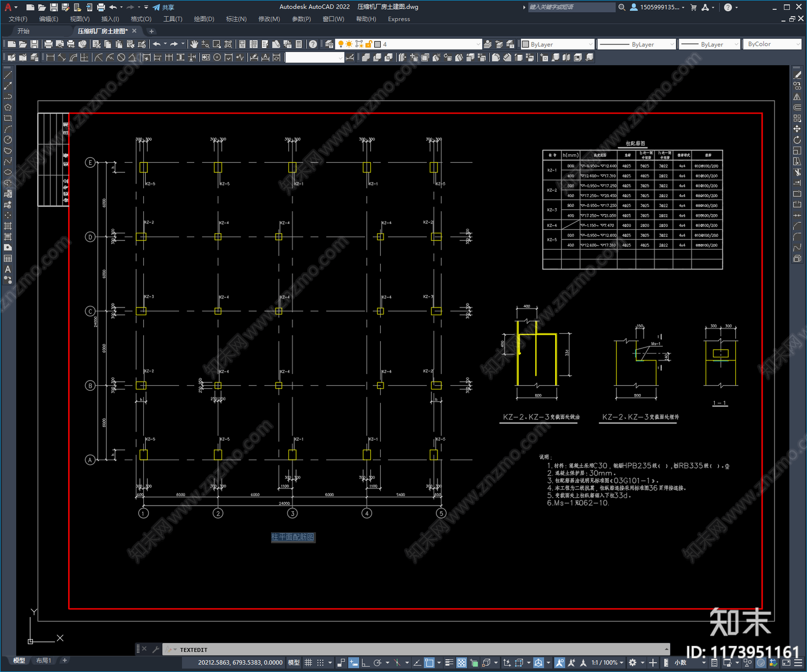Open the 文件(F) menu
Image resolution: width=807 pixels, height=672 pixels.
18,19
